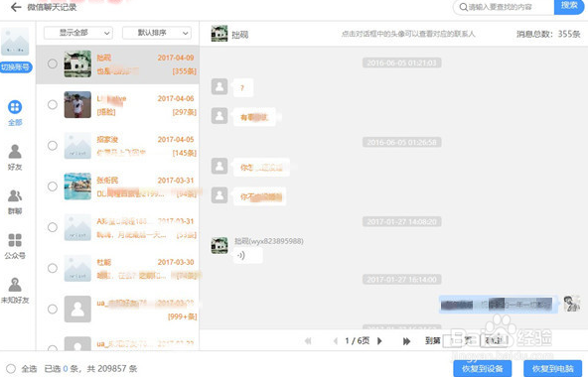Open the avatar of the 297条 chat
The width and height of the screenshot is (588, 377).
[x=77, y=104]
